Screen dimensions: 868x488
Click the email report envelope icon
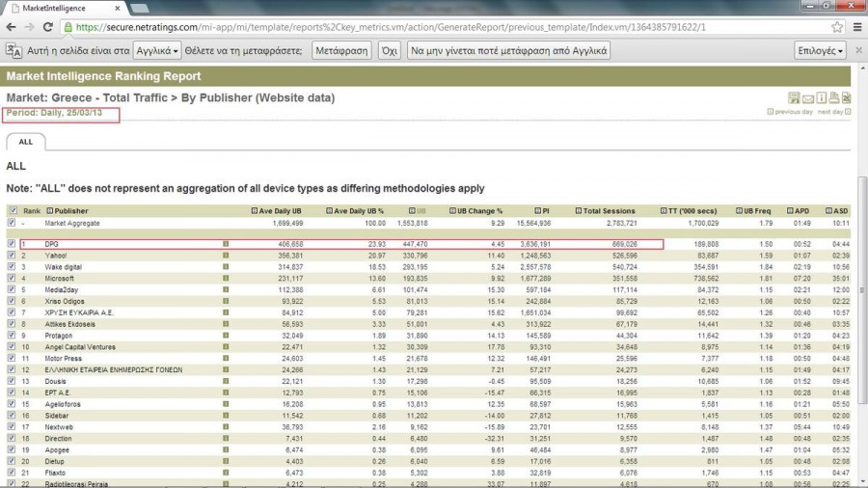(807, 98)
